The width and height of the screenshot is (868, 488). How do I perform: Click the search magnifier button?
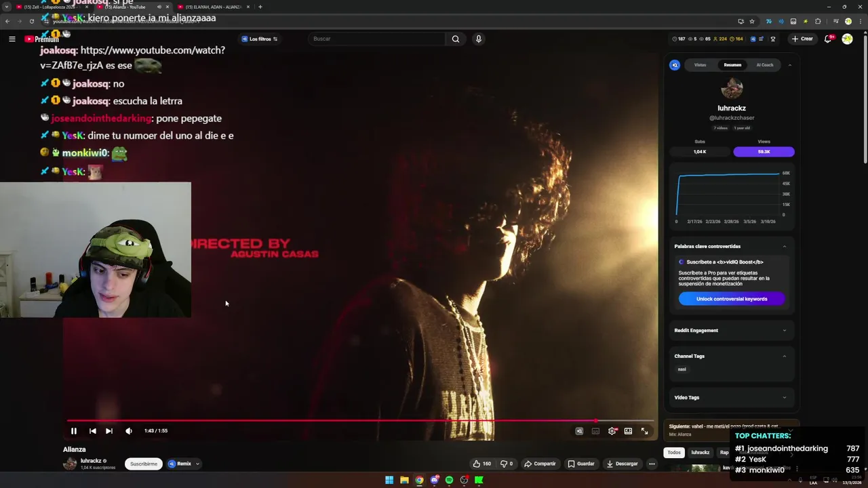point(456,39)
